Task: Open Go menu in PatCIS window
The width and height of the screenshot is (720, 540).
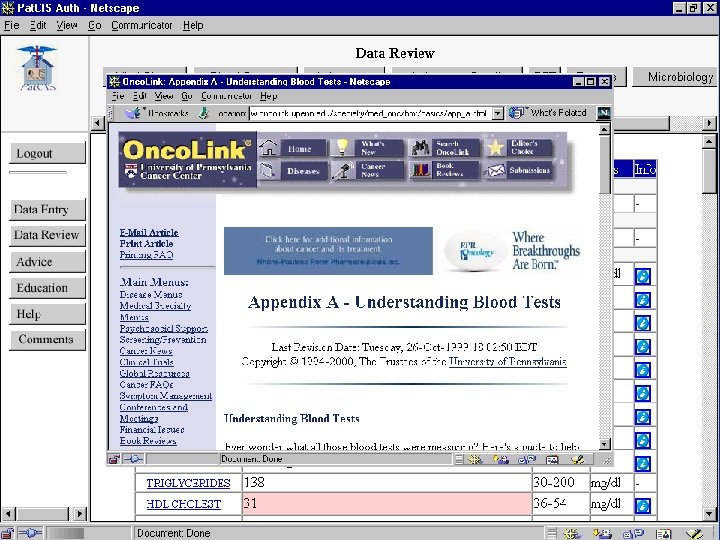Action: click(95, 26)
